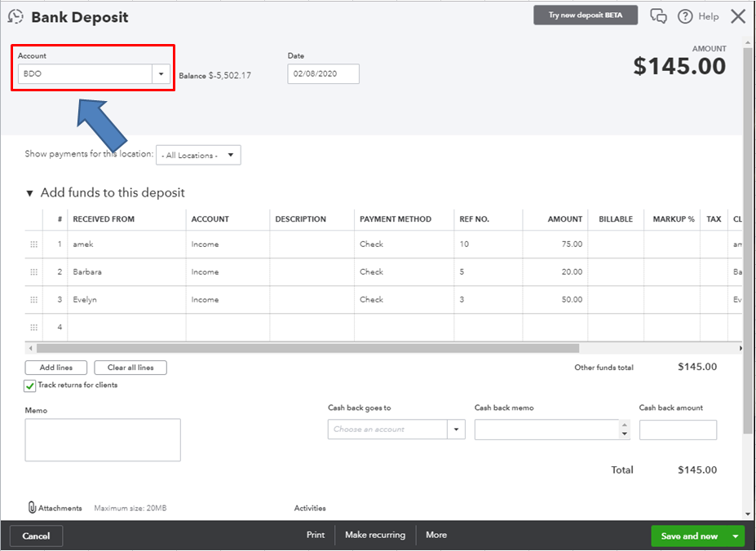Collapse the Add funds to this deposit section

pos(29,193)
